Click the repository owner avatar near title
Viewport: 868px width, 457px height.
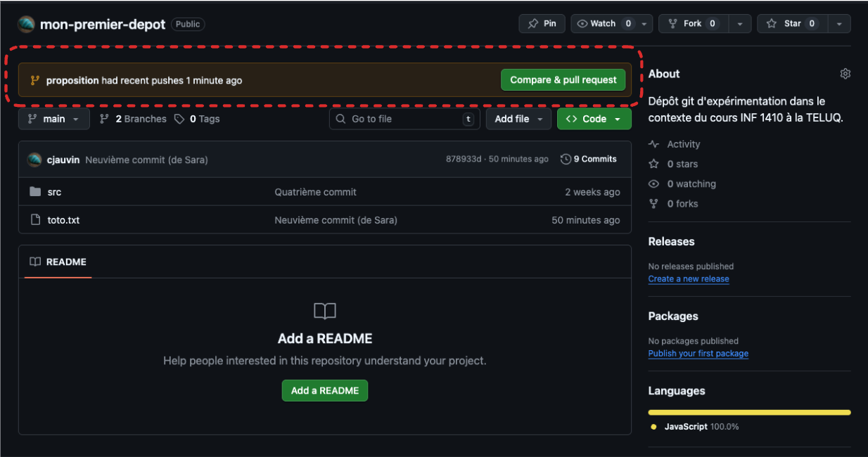26,25
